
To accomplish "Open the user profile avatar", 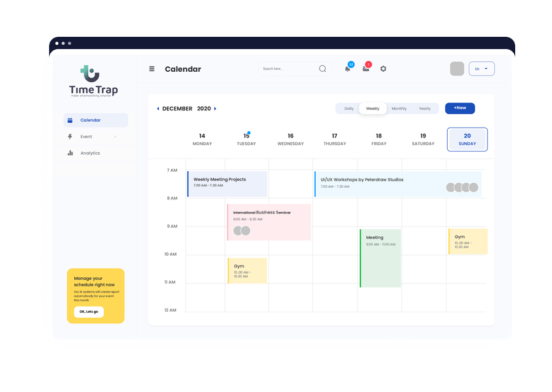I will point(457,69).
